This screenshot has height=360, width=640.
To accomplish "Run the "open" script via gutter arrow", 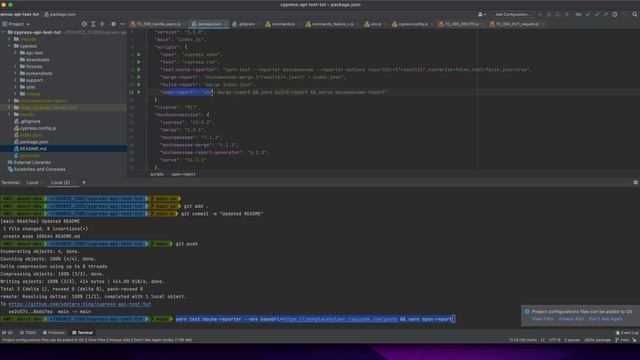I will point(139,54).
